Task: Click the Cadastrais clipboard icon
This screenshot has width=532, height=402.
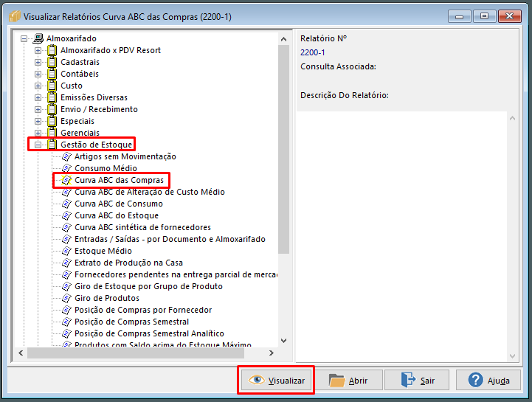Action: pos(52,62)
